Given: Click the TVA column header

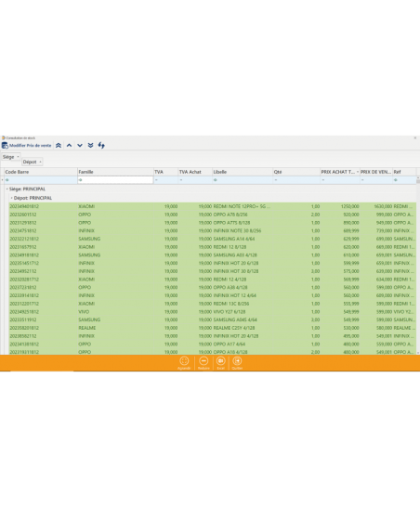Looking at the screenshot, I should (166, 172).
